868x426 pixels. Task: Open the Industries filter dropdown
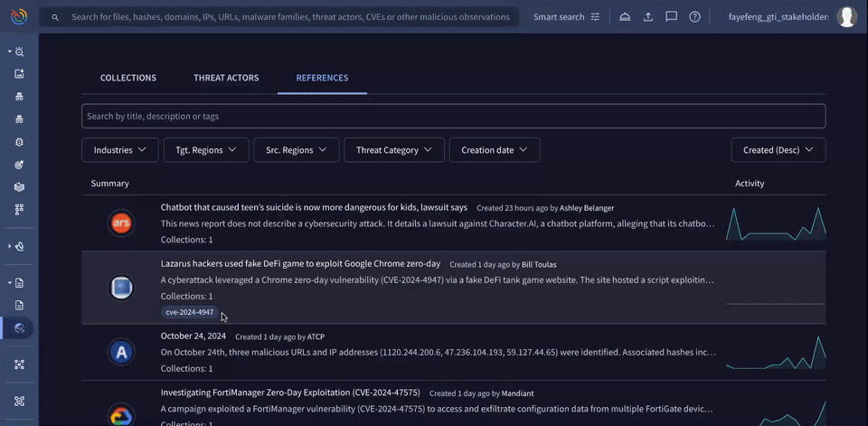click(x=120, y=150)
